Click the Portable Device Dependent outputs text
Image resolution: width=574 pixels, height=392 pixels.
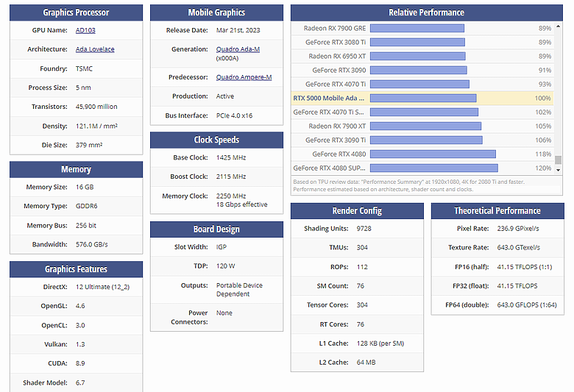(x=239, y=290)
